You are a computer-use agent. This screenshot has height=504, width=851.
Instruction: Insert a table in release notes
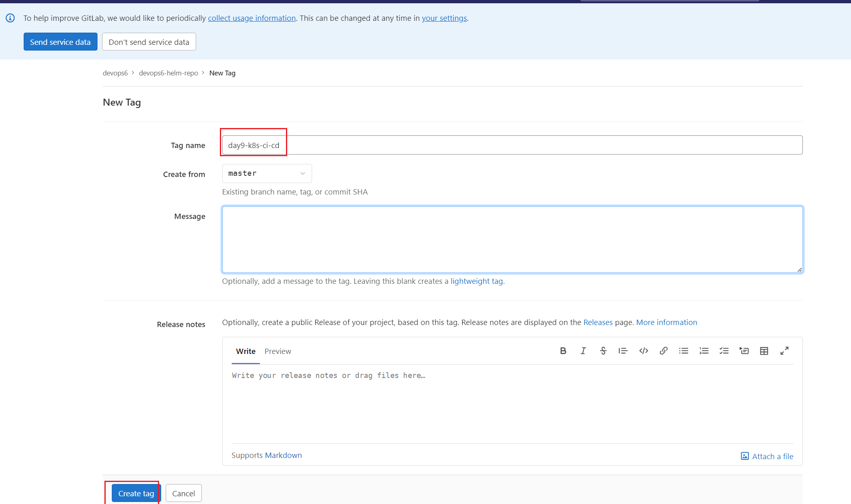coord(764,351)
